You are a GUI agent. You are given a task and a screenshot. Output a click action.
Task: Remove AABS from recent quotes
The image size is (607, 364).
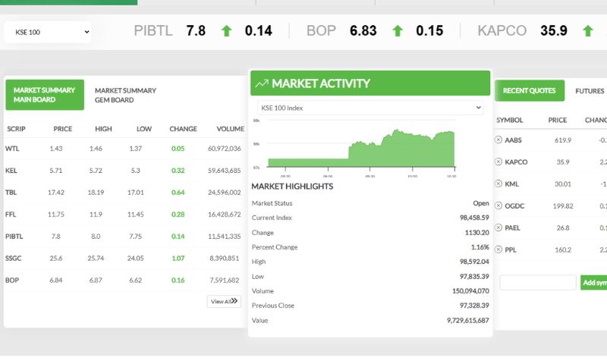498,140
